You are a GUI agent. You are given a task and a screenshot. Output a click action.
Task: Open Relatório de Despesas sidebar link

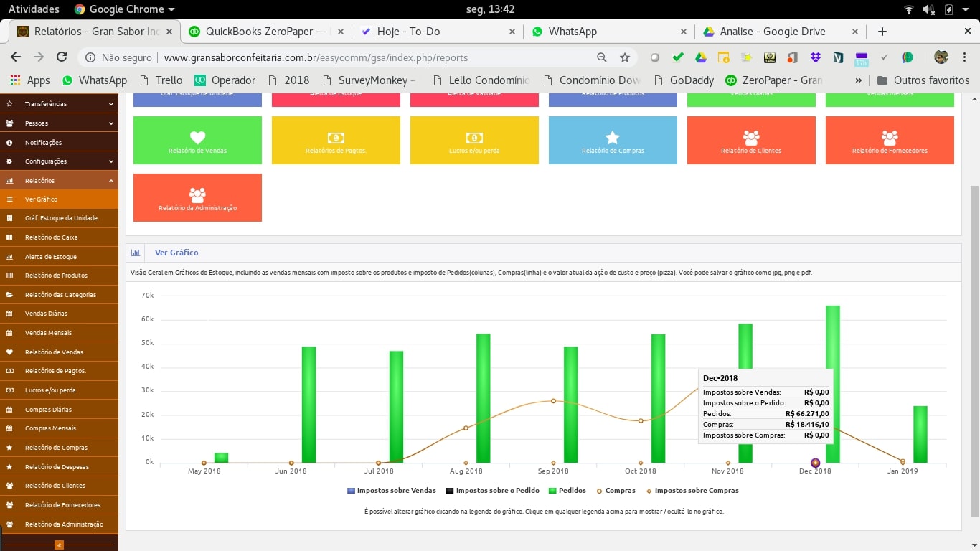(x=56, y=467)
